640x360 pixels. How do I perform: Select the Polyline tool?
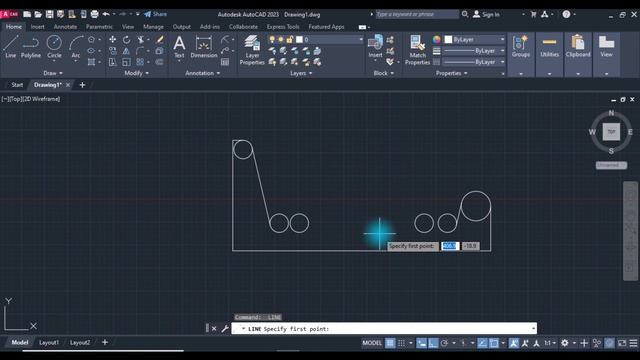[x=31, y=47]
